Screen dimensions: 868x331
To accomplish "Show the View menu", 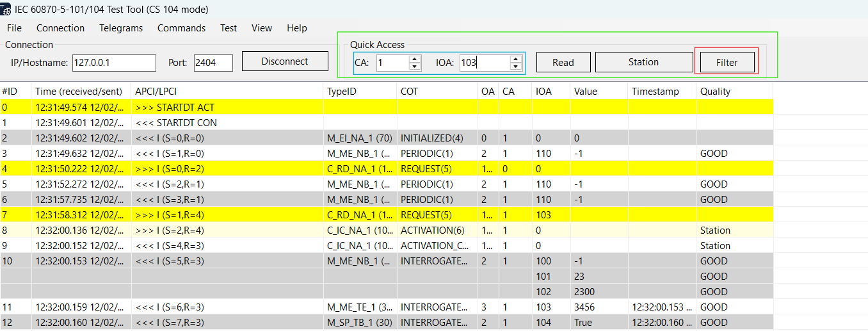I will coord(262,28).
